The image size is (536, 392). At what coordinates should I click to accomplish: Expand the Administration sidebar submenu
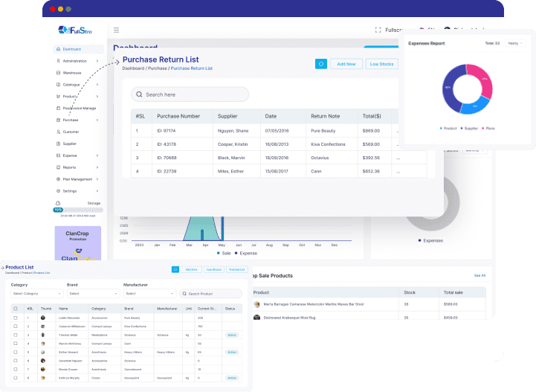click(74, 61)
